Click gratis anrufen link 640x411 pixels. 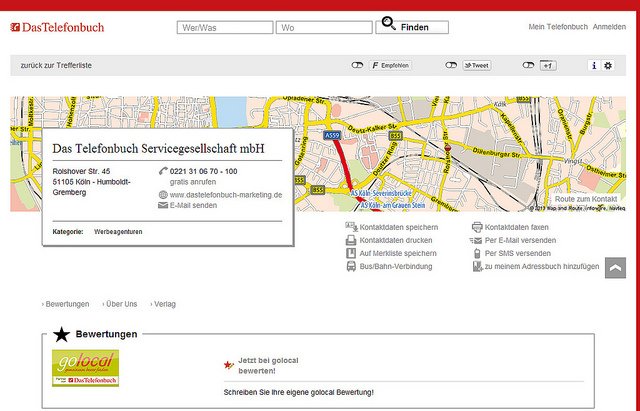pyautogui.click(x=193, y=182)
